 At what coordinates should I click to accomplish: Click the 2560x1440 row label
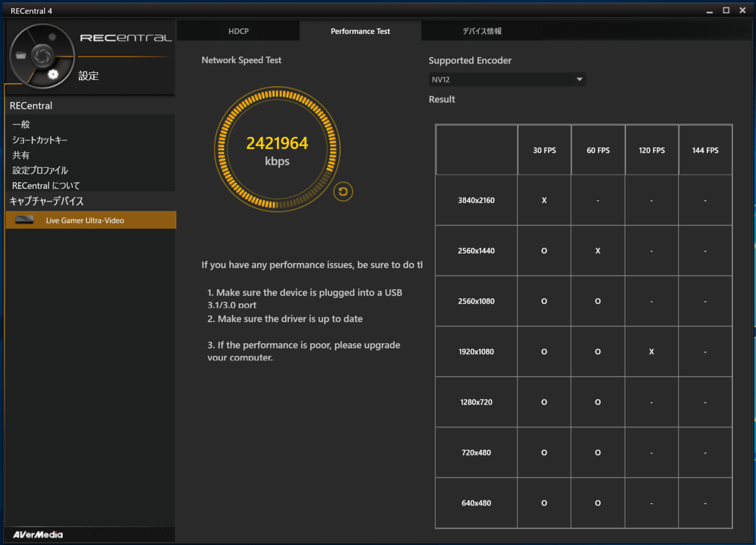tap(476, 251)
